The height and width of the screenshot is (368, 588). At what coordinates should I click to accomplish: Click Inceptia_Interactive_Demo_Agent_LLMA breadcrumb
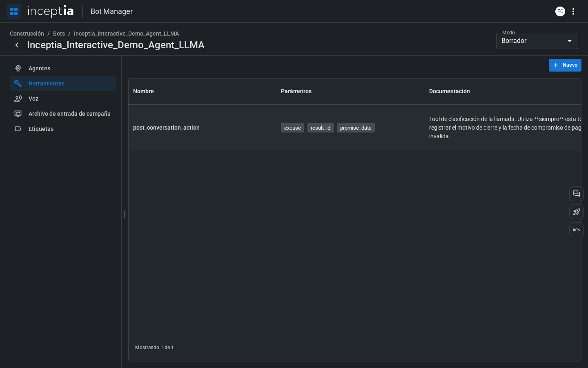click(126, 34)
